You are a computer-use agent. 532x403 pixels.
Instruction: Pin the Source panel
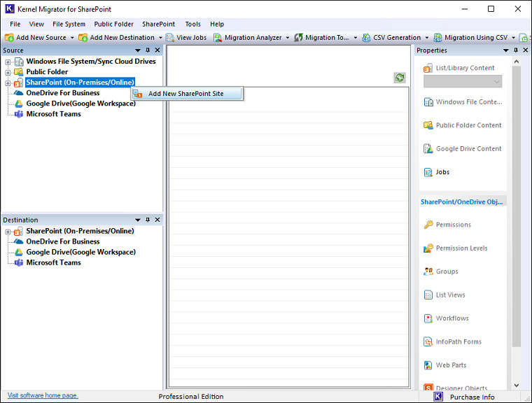[148, 50]
